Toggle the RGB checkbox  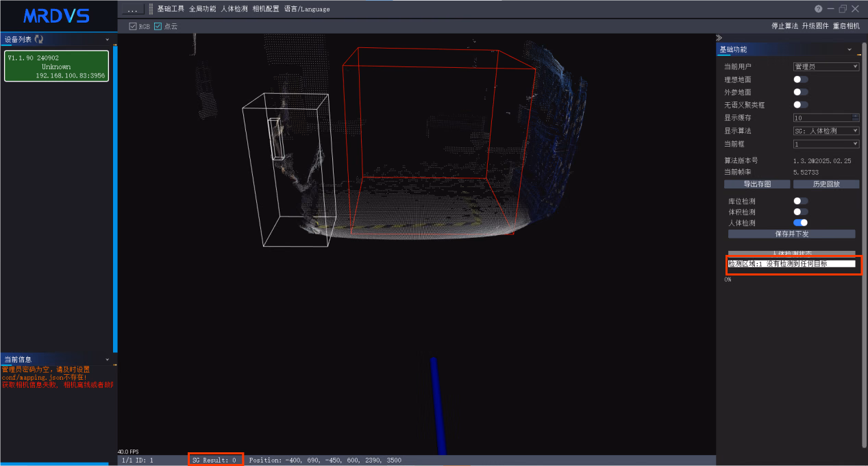pos(133,26)
